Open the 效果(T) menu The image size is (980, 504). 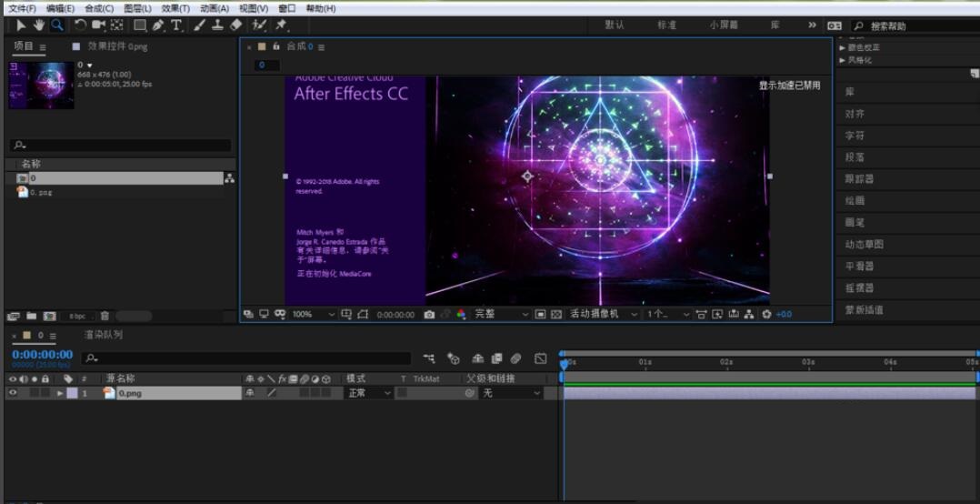pos(175,8)
